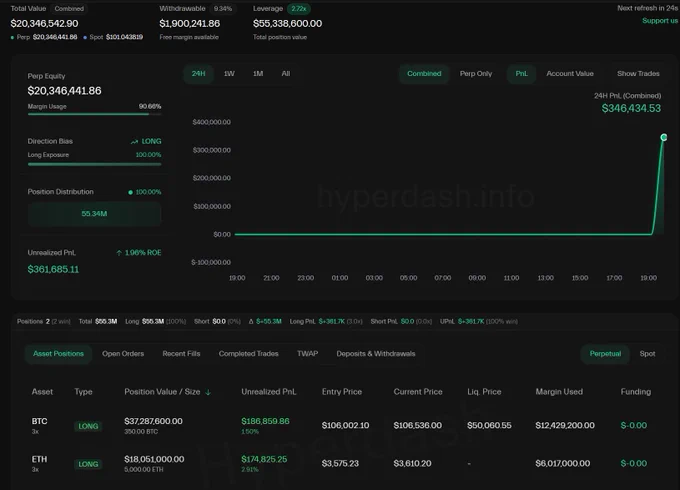
Task: Select the 1M time range
Action: pyautogui.click(x=258, y=74)
